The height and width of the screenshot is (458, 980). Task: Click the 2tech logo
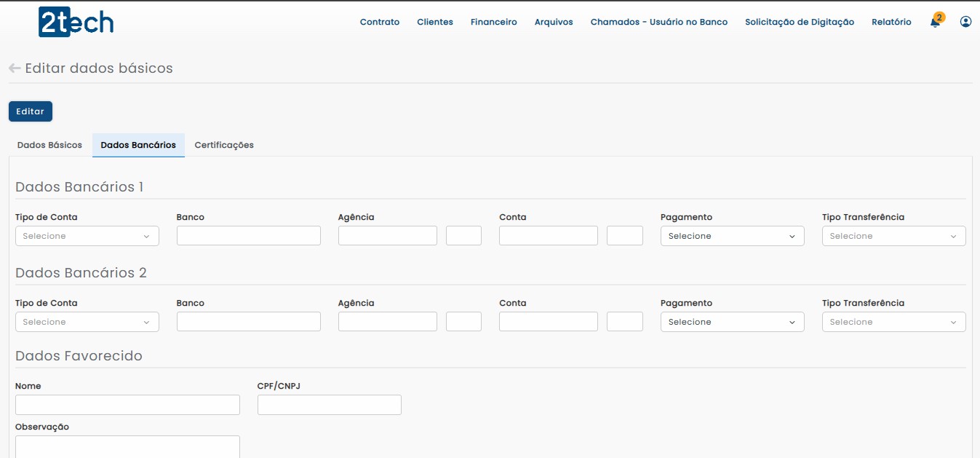click(76, 23)
